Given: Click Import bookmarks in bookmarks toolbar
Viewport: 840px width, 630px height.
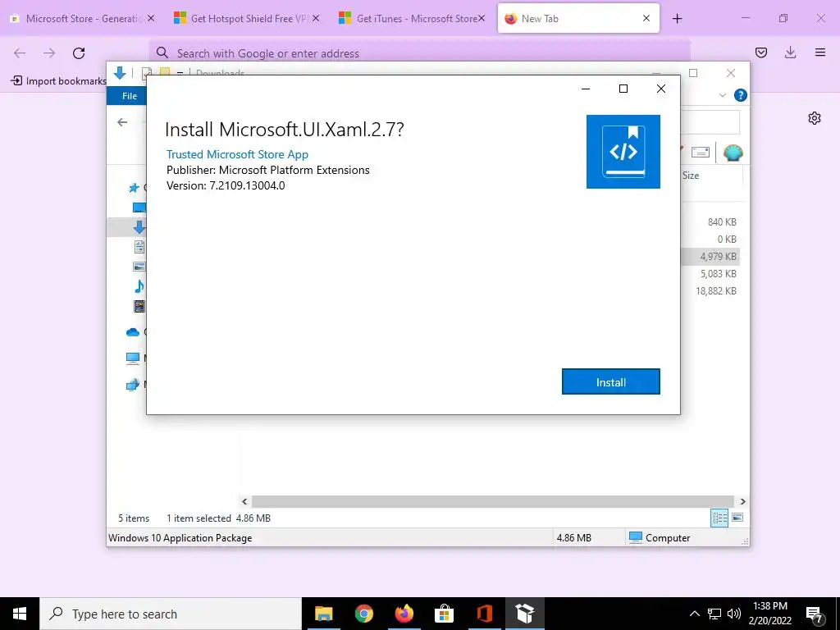Looking at the screenshot, I should [59, 81].
